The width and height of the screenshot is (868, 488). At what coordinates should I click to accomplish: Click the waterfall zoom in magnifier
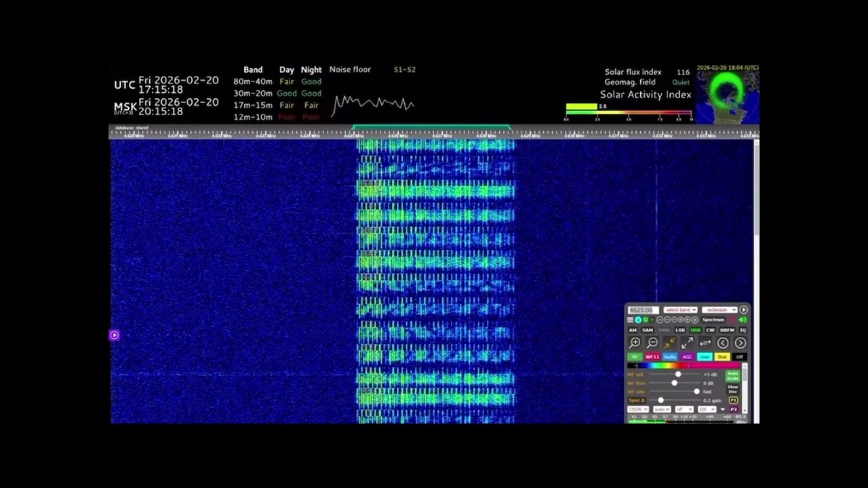coord(635,343)
